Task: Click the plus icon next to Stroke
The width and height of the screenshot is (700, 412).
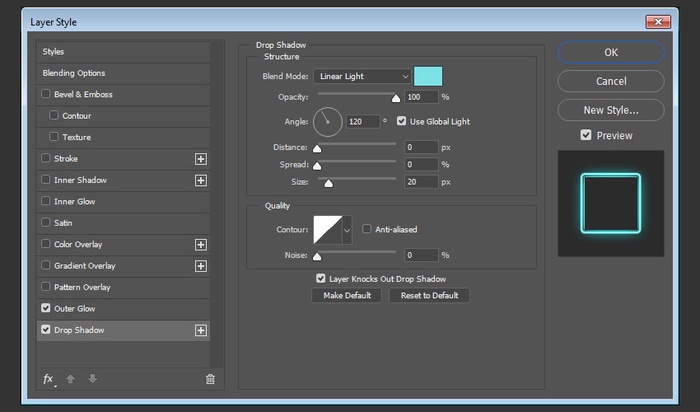Action: [200, 159]
